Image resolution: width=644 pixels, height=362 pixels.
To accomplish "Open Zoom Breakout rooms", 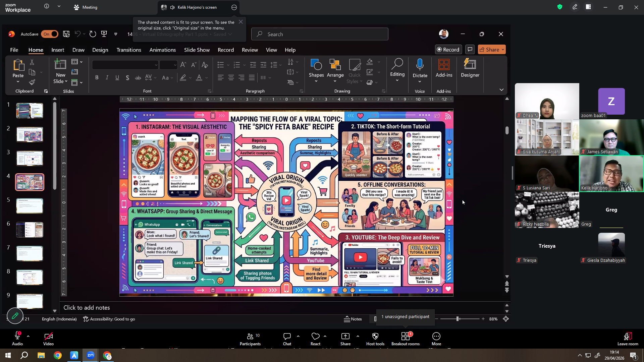I will (x=406, y=339).
